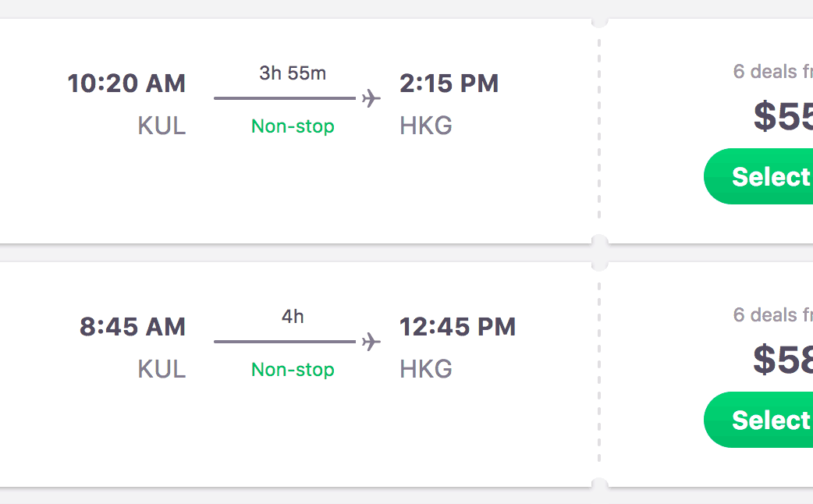
Task: Click Non-stop on the 4h flight
Action: (293, 370)
